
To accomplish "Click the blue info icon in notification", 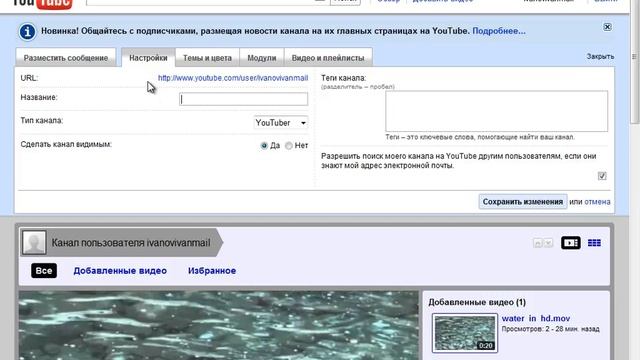I will click(27, 32).
